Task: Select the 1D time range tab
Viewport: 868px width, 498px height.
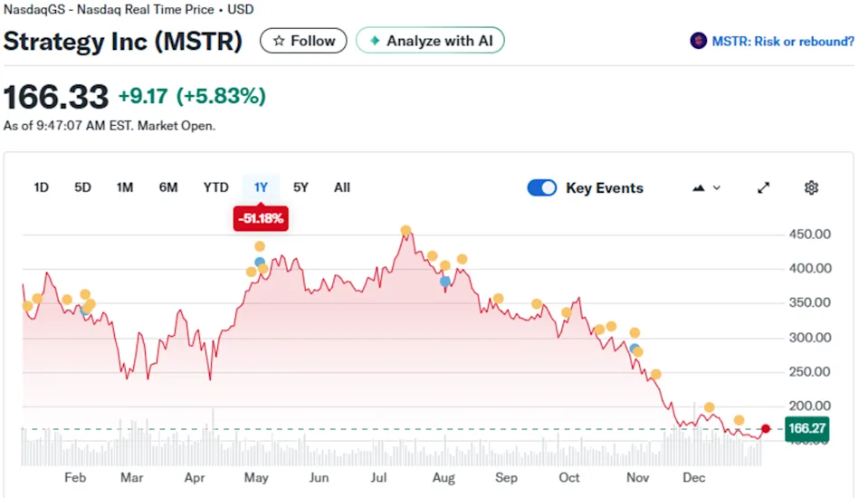Action: pyautogui.click(x=41, y=187)
